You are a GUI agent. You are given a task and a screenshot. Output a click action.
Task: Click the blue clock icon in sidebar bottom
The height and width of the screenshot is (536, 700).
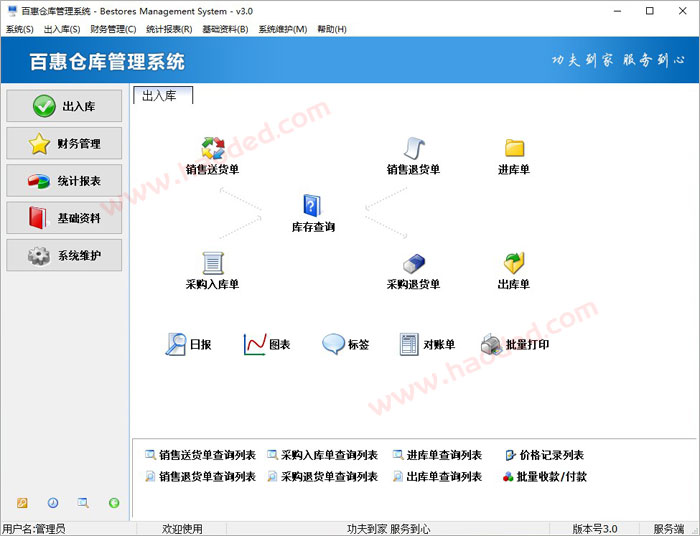pyautogui.click(x=53, y=503)
